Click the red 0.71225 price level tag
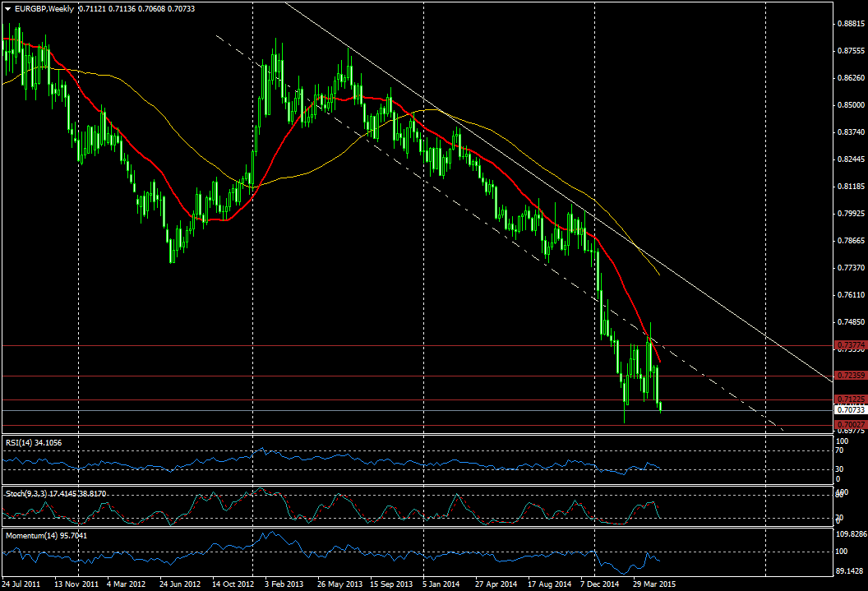The height and width of the screenshot is (591, 868). [850, 399]
